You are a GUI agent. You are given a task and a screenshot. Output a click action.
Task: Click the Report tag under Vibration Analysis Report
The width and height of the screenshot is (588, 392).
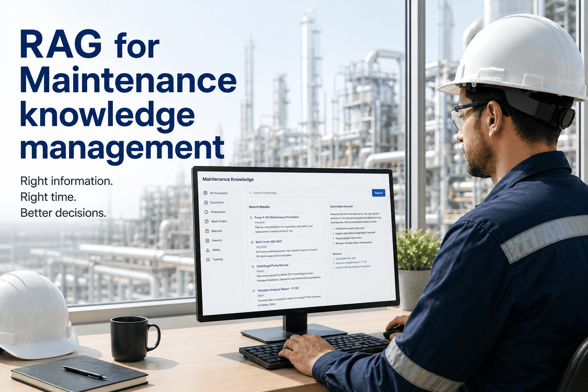coord(261,296)
